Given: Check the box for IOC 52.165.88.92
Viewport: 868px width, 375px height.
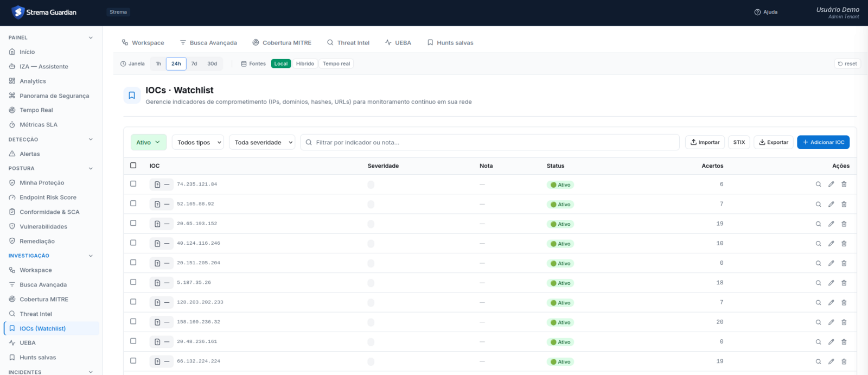Looking at the screenshot, I should coord(133,204).
